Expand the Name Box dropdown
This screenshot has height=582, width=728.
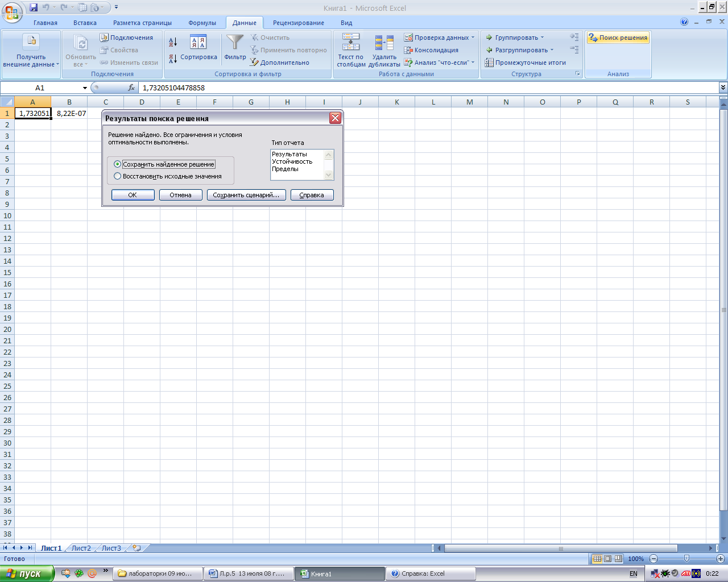[85, 88]
